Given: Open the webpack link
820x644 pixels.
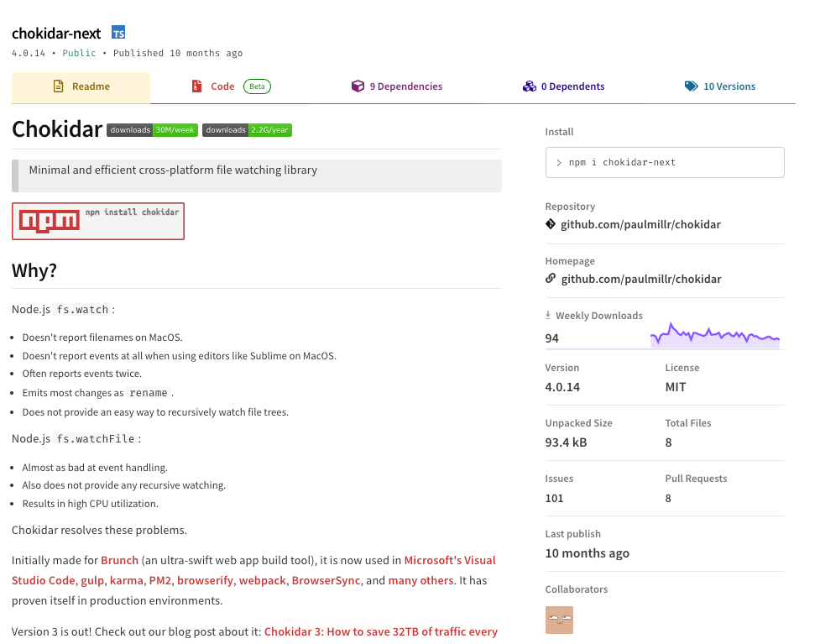Looking at the screenshot, I should coord(263,580).
